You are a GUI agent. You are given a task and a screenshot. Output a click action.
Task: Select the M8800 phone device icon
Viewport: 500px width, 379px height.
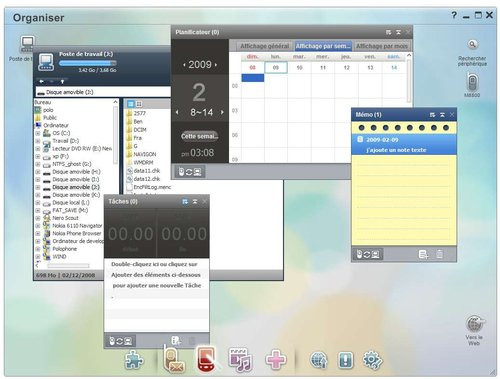point(472,82)
